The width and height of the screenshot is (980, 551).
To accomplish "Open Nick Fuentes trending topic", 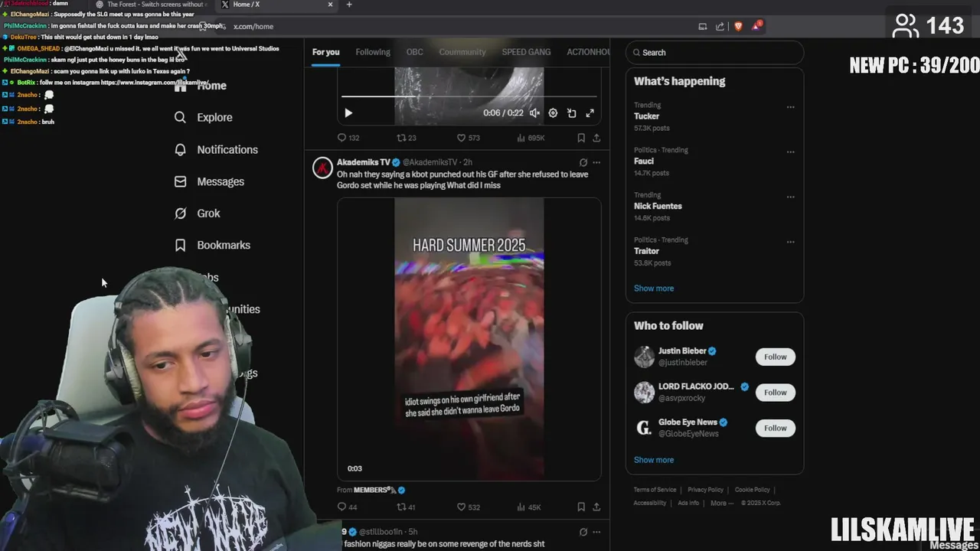I will point(658,206).
